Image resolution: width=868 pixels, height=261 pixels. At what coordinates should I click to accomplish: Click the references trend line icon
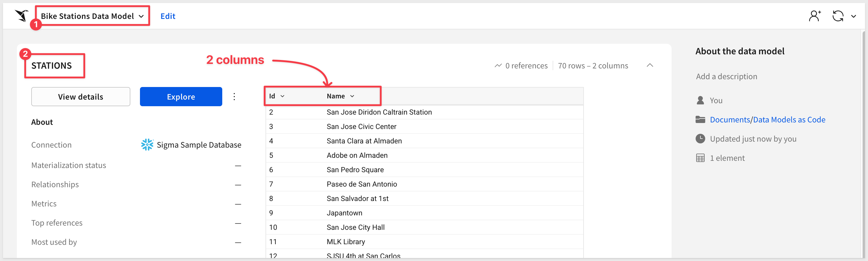pos(498,66)
